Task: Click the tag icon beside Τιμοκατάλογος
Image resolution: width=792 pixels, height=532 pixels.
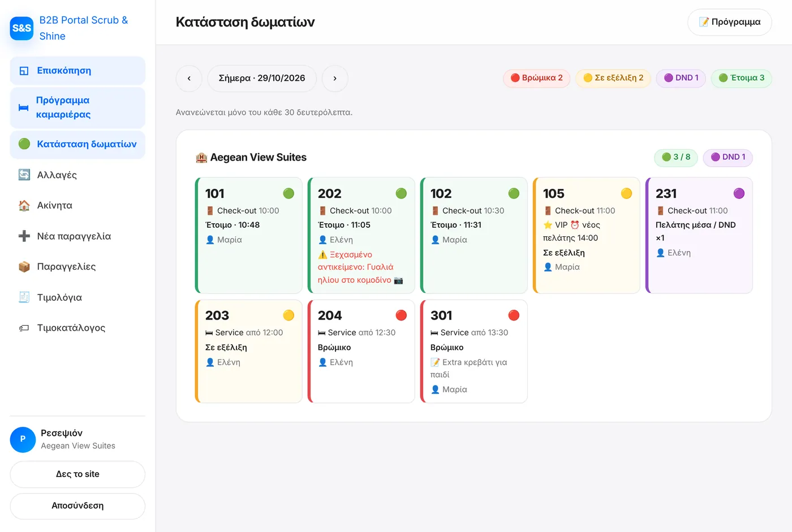Action: tap(24, 328)
